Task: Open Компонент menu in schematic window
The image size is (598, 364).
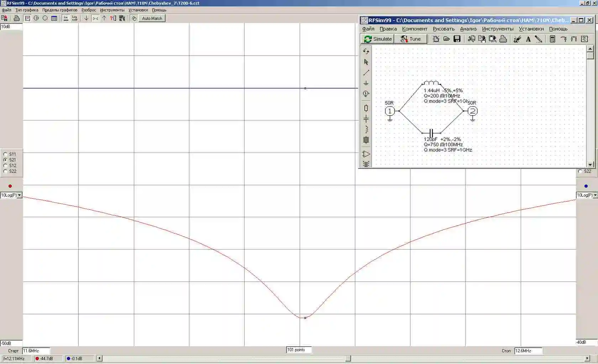Action: pyautogui.click(x=415, y=29)
